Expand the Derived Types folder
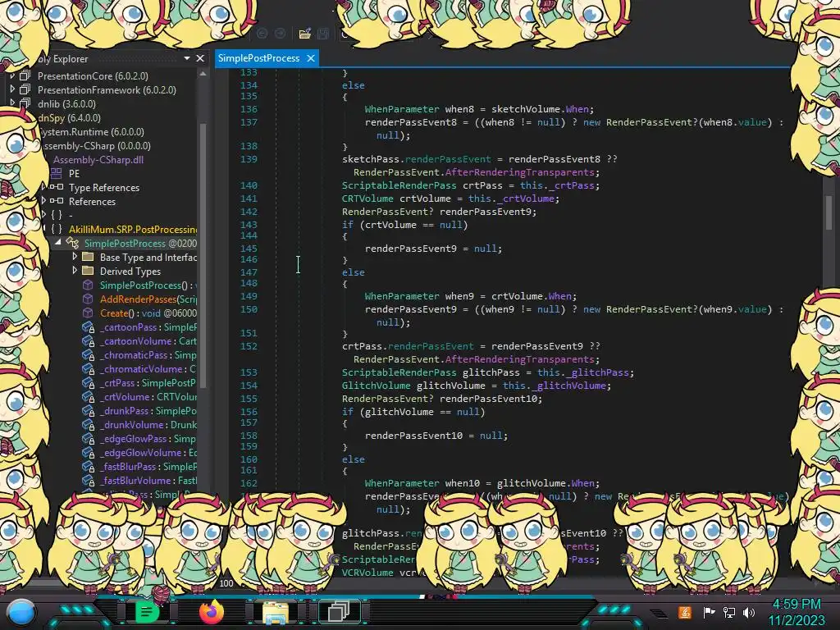Screen dimensions: 840x630 pyautogui.click(x=75, y=271)
